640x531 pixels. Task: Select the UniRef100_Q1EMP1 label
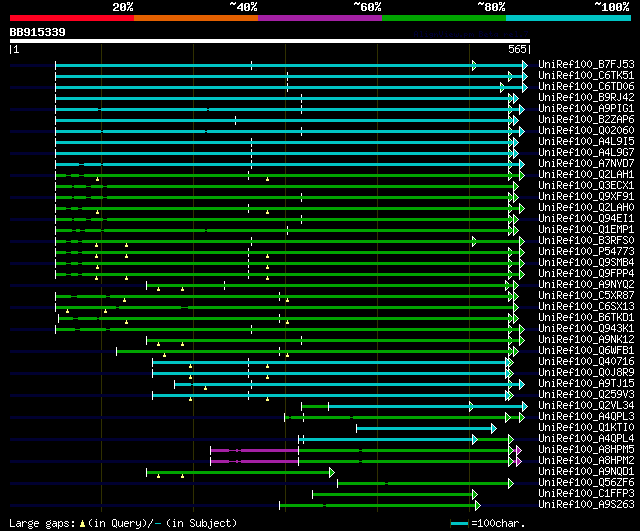click(586, 230)
